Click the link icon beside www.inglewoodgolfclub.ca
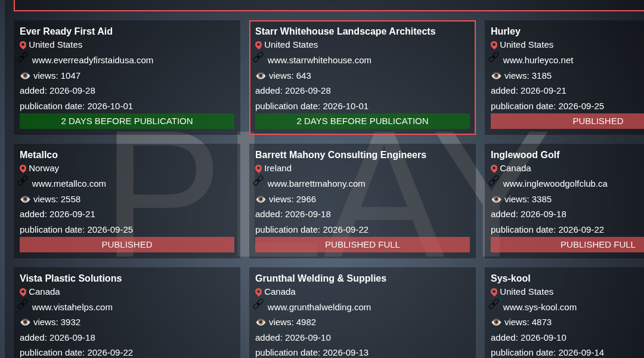This screenshot has height=358, width=644. (x=494, y=181)
